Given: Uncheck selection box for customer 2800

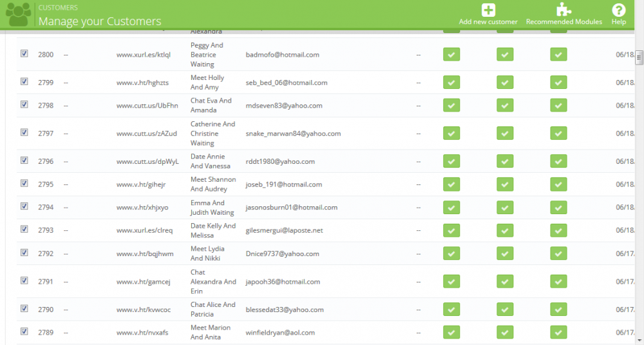Looking at the screenshot, I should 24,54.
